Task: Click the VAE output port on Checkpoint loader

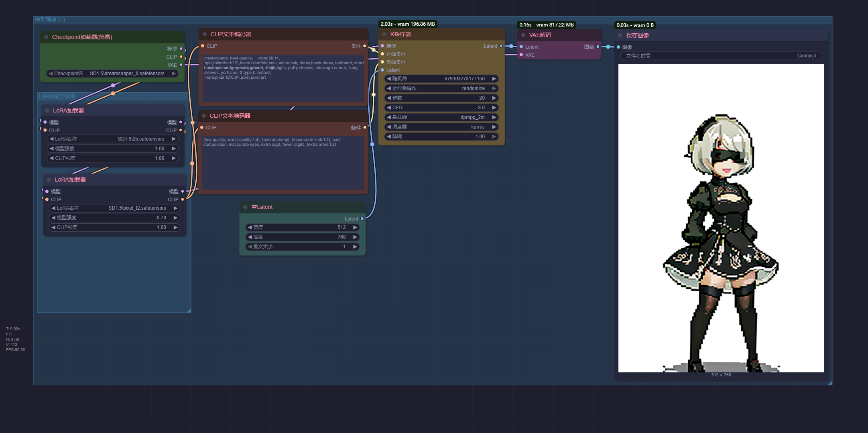Action: point(181,65)
